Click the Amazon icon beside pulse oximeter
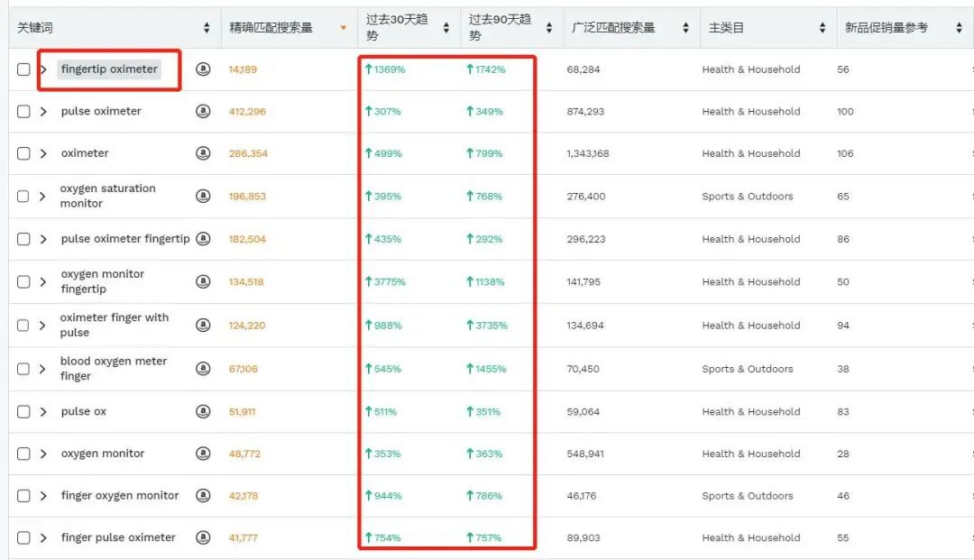 203,111
